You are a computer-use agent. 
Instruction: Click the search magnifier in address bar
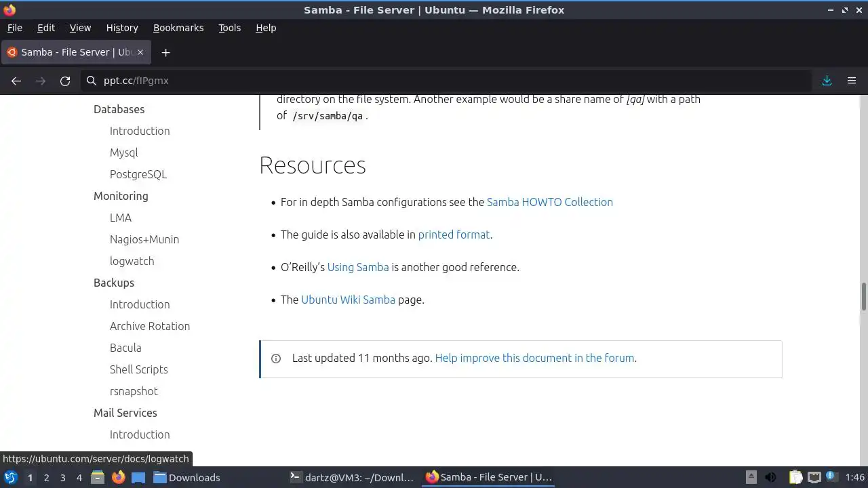pyautogui.click(x=92, y=81)
